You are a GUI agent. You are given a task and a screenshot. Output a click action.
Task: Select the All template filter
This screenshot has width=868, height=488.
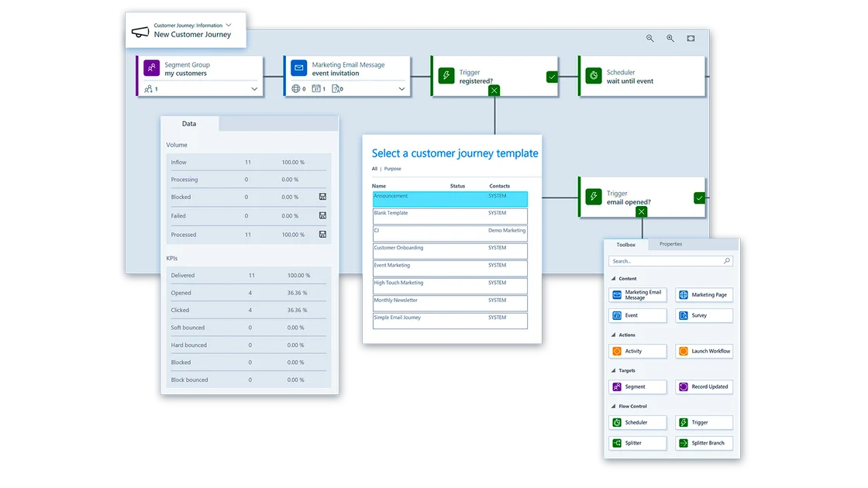coord(375,169)
